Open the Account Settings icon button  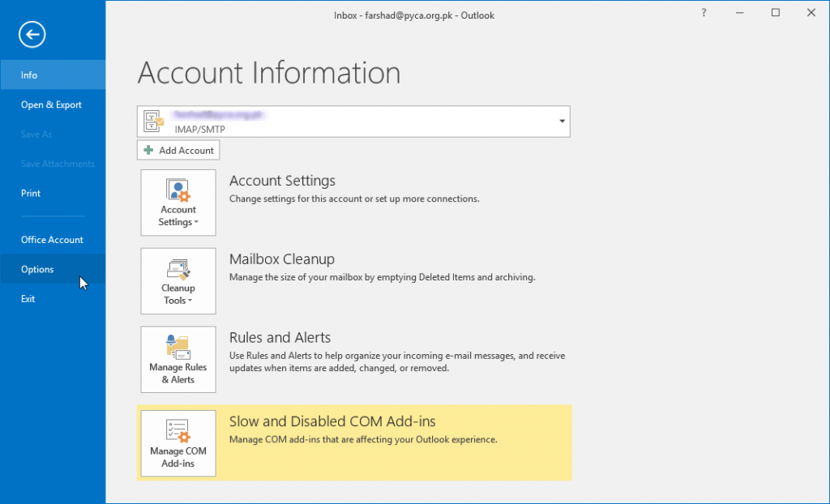coord(178,191)
